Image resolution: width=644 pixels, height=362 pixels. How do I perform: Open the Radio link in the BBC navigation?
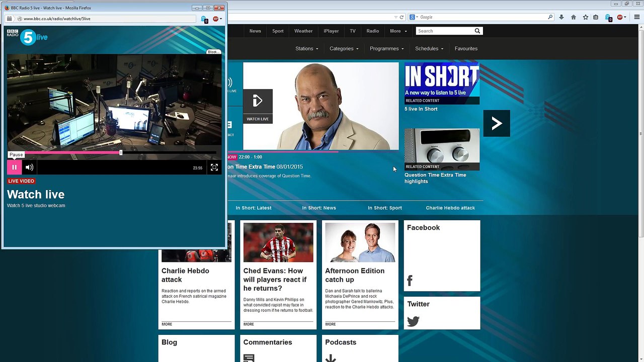tap(373, 31)
